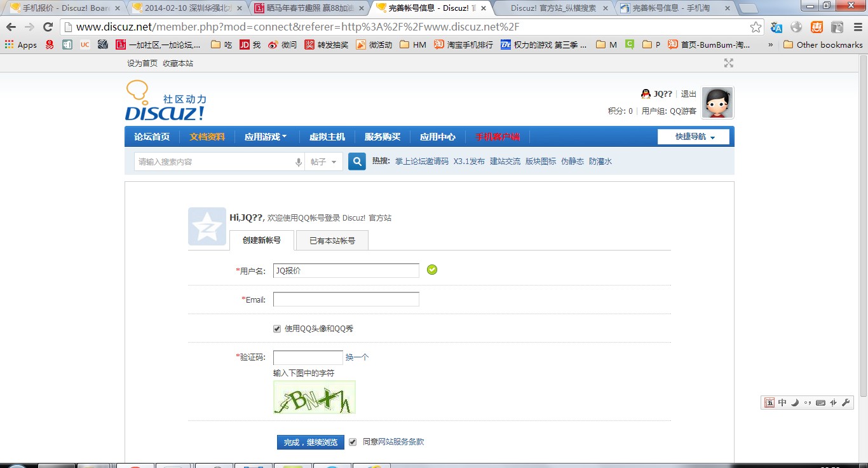Image resolution: width=868 pixels, height=468 pixels.
Task: Uncheck the 同意网站服务条款 checkbox
Action: tap(353, 442)
